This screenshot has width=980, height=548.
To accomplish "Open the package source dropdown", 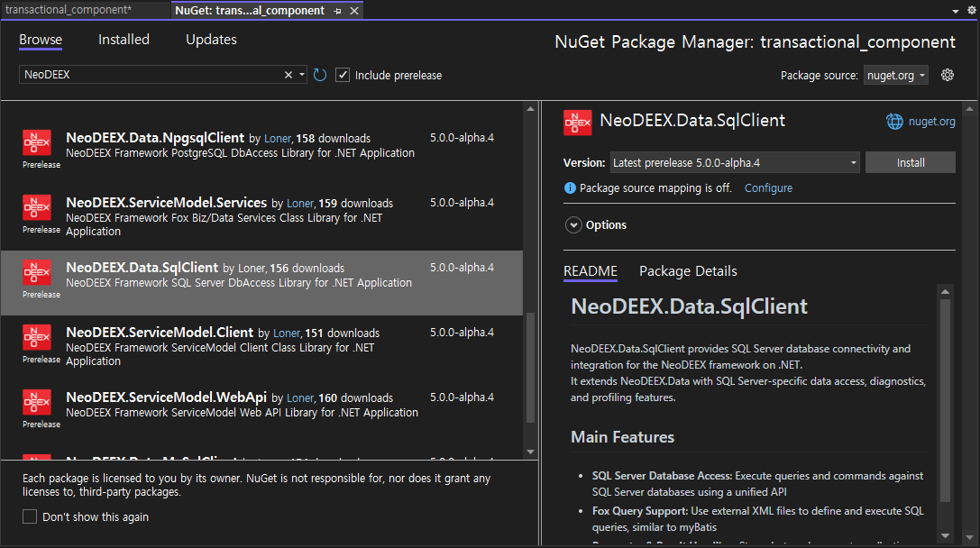I will pos(895,76).
